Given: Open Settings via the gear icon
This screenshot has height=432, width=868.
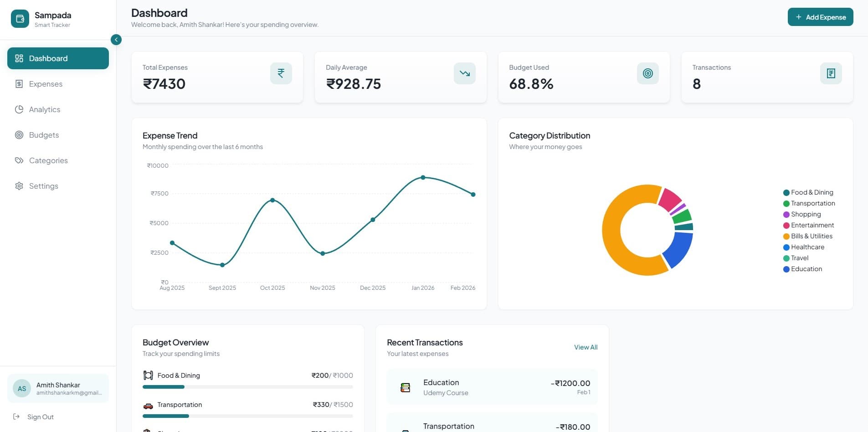Looking at the screenshot, I should click(18, 186).
